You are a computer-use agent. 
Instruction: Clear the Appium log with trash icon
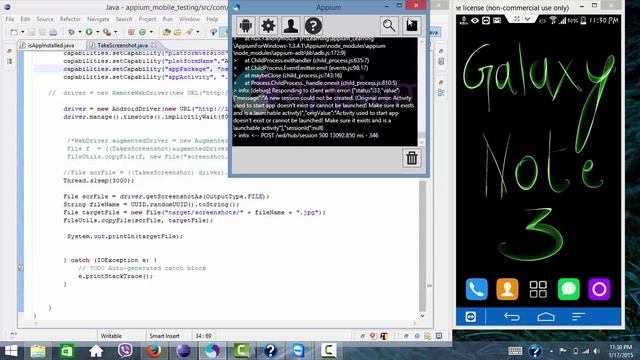[411, 158]
